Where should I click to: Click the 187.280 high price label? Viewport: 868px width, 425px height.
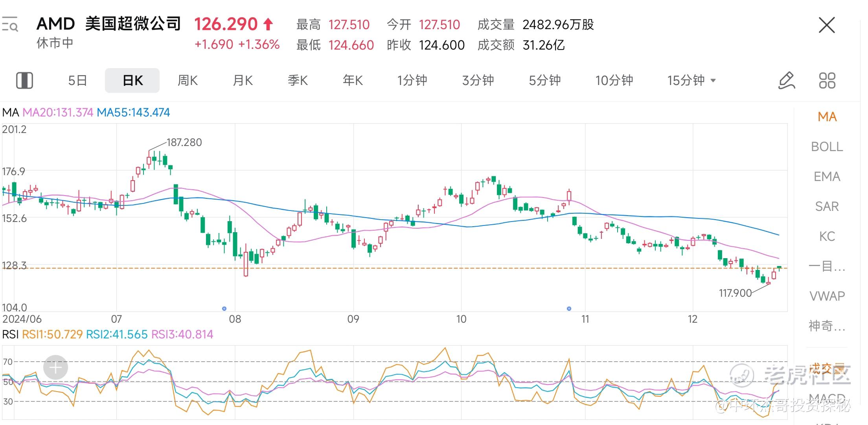[x=184, y=142]
